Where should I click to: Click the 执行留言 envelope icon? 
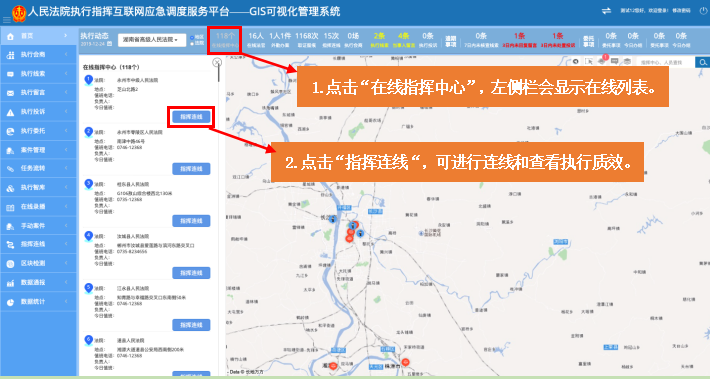10,93
